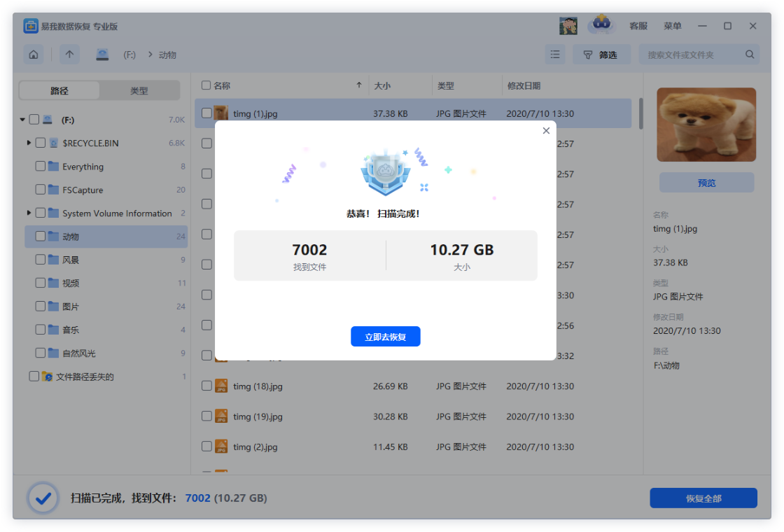Switch to the 类型 tab
The image size is (784, 532).
coord(139,91)
